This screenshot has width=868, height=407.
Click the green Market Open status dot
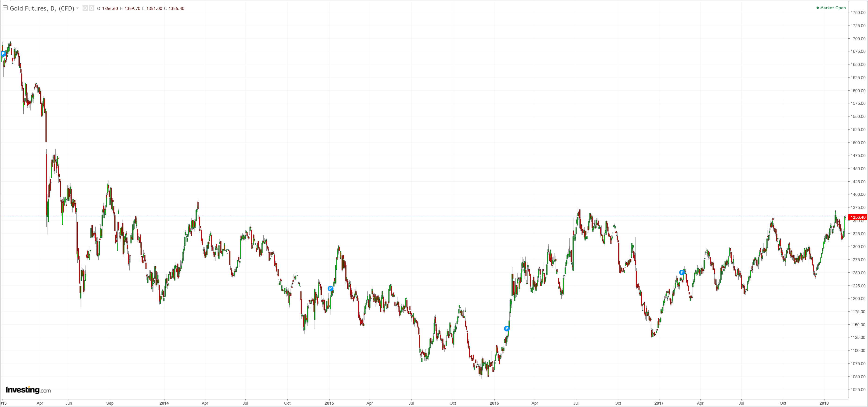(x=817, y=8)
